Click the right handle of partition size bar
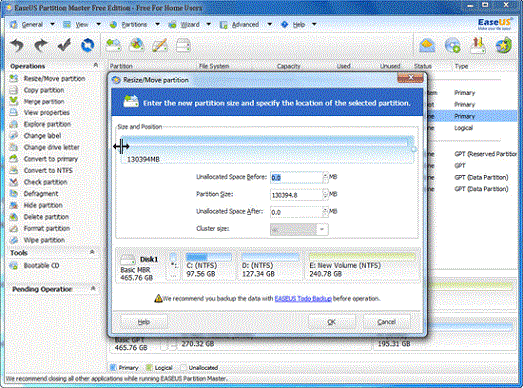The width and height of the screenshot is (523, 388). [x=414, y=149]
